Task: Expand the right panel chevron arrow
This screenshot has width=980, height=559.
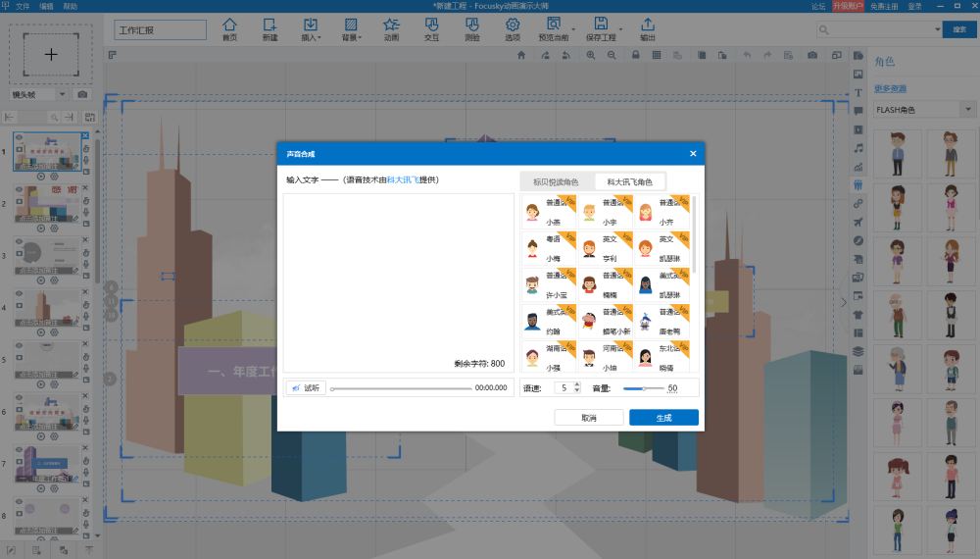Action: pos(843,303)
